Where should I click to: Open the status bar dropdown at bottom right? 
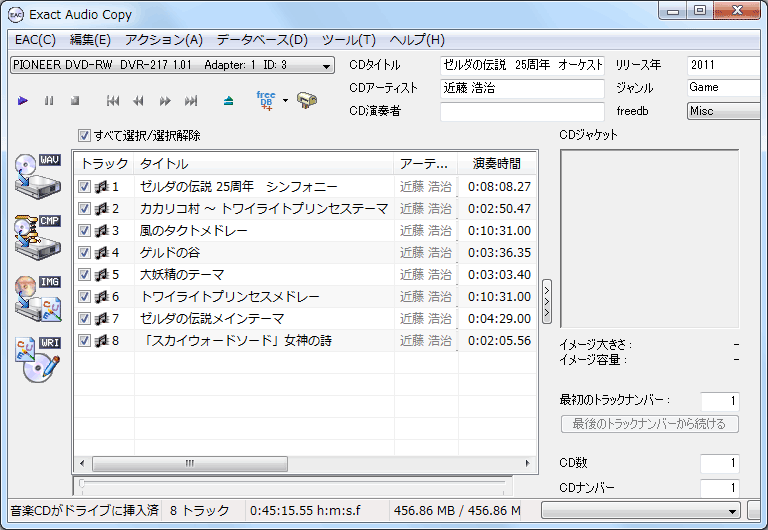click(x=641, y=511)
